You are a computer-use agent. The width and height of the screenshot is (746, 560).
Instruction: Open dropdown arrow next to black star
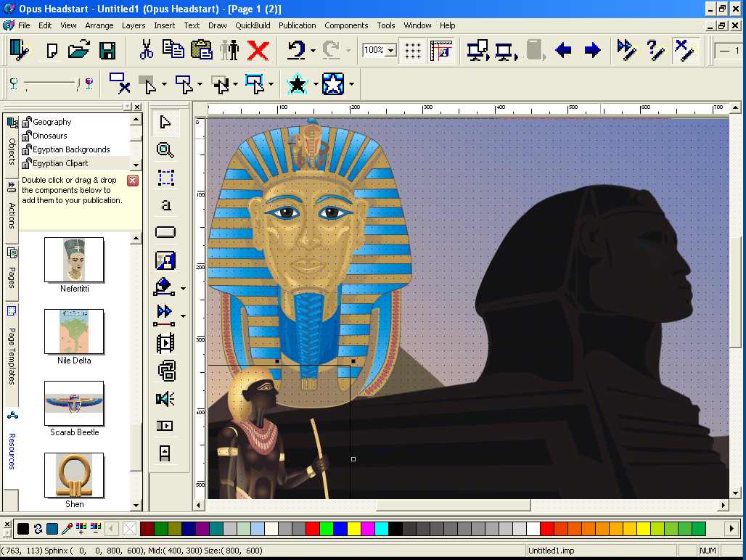click(316, 84)
